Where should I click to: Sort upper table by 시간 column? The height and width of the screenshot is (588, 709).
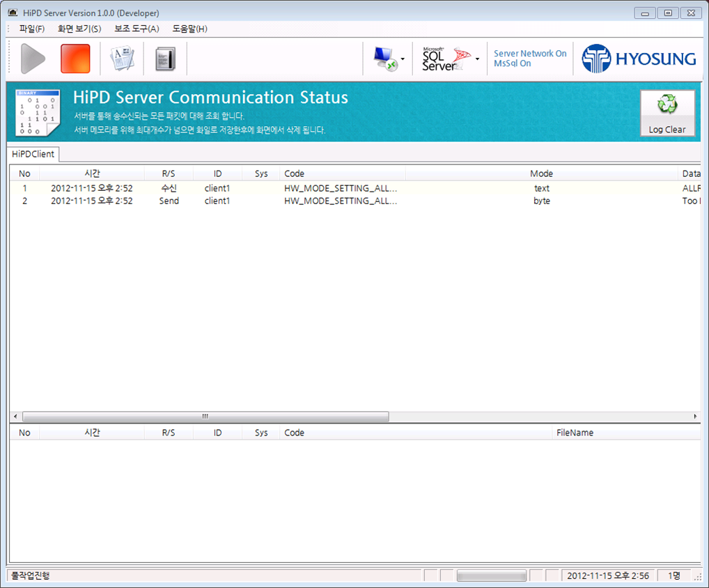92,173
